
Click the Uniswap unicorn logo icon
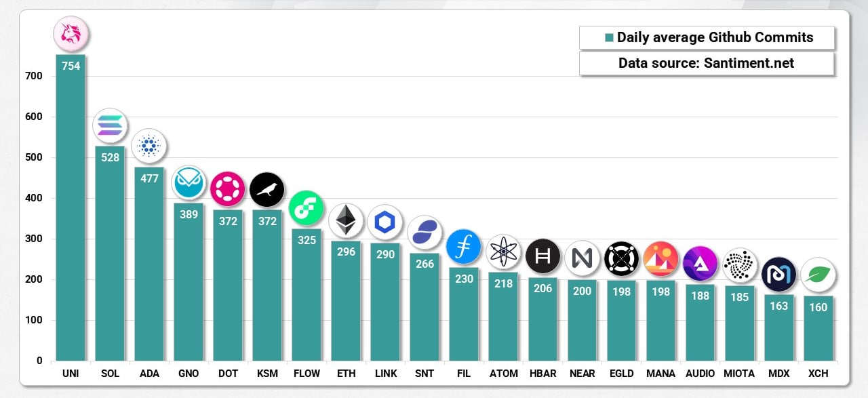click(71, 34)
